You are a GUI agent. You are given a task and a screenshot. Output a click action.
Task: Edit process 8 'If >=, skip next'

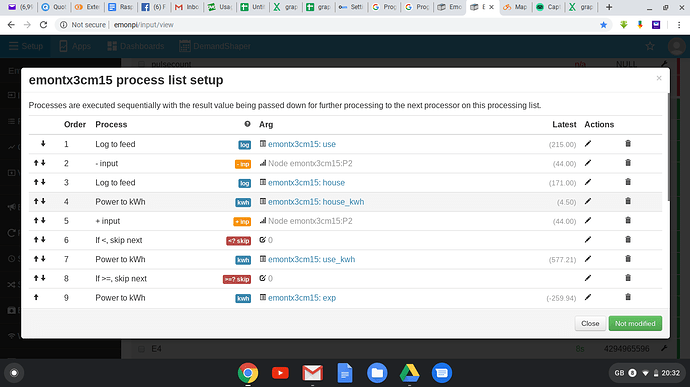(x=588, y=278)
